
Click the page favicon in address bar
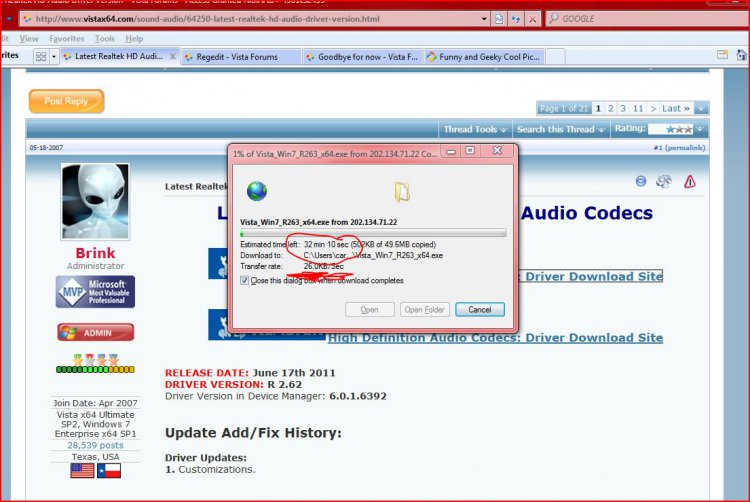pos(27,19)
